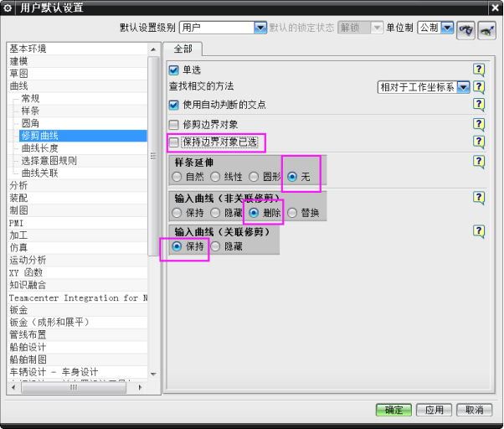
Task: Open help for 样条延伸 group
Action: pyautogui.click(x=479, y=162)
